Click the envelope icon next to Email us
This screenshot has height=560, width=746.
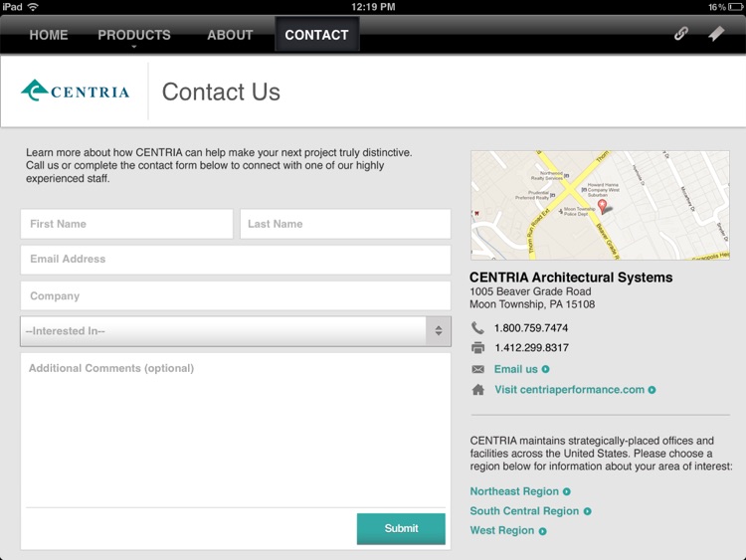[477, 369]
